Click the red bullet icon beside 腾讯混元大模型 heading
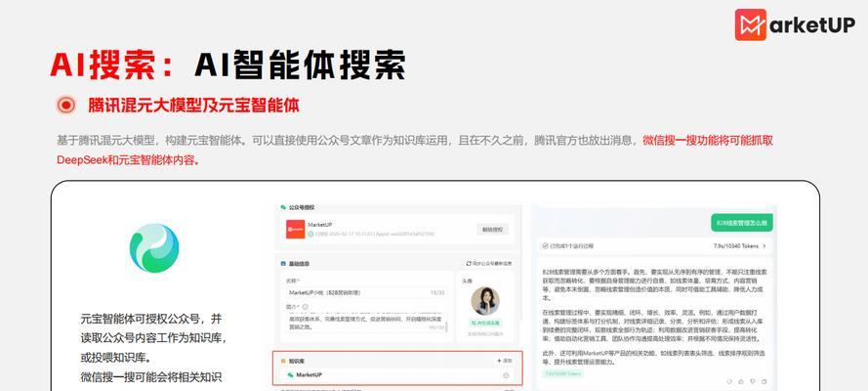This screenshot has width=868, height=391. [66, 105]
